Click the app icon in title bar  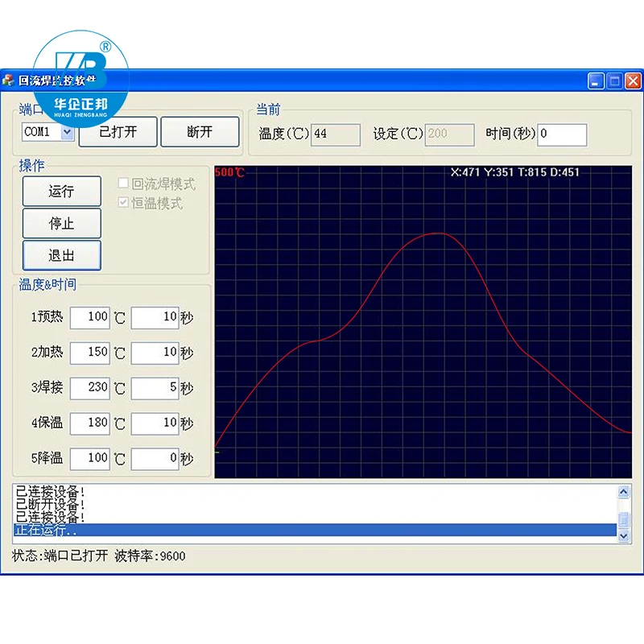[x=9, y=80]
